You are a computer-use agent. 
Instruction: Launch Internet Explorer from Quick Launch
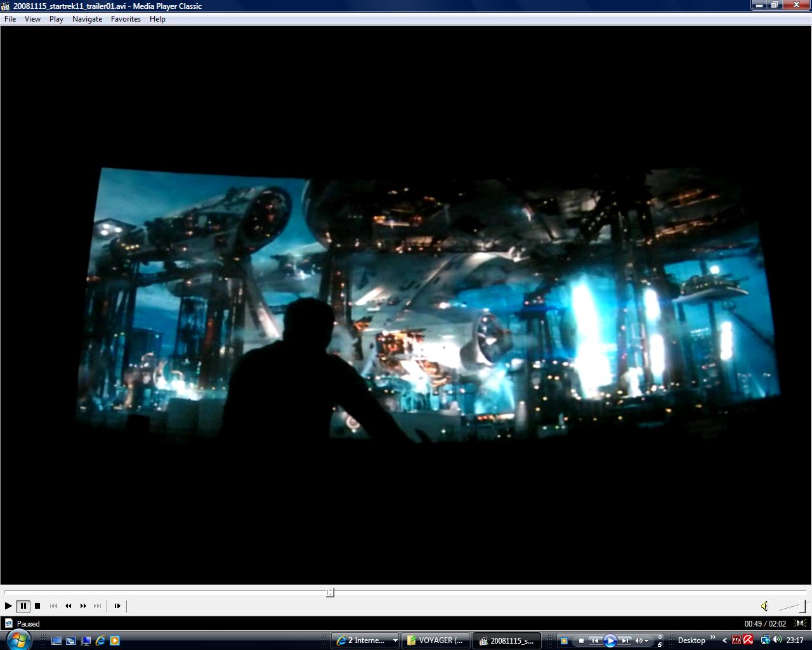pyautogui.click(x=100, y=640)
